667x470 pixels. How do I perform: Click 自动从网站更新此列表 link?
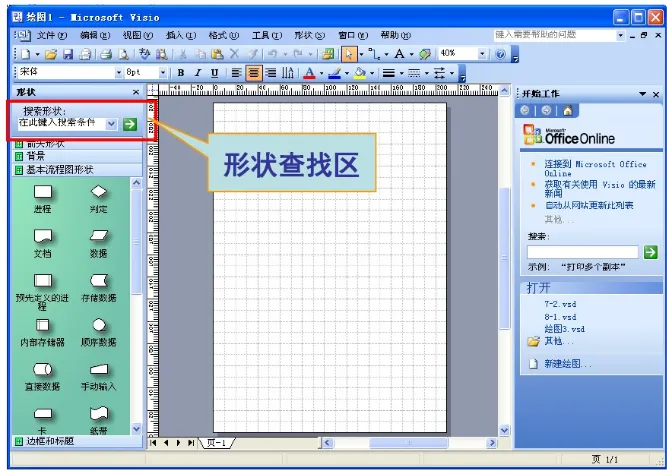[x=589, y=205]
